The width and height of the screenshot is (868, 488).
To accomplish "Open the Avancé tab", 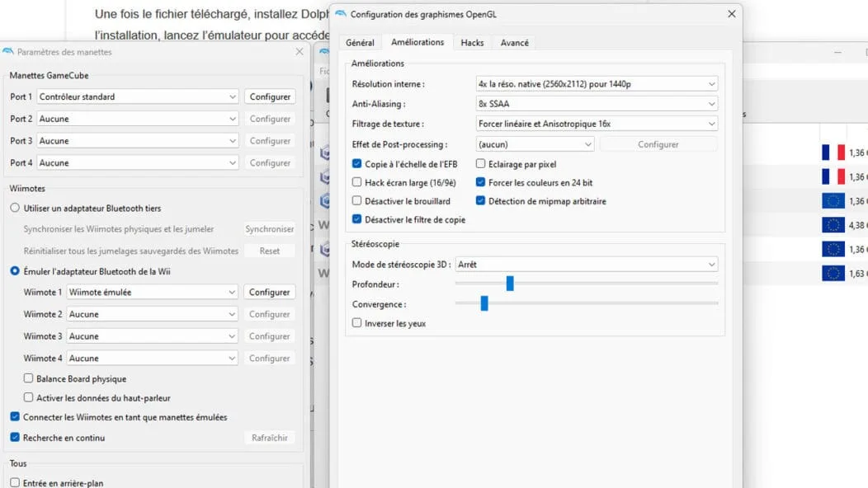I will pyautogui.click(x=514, y=43).
